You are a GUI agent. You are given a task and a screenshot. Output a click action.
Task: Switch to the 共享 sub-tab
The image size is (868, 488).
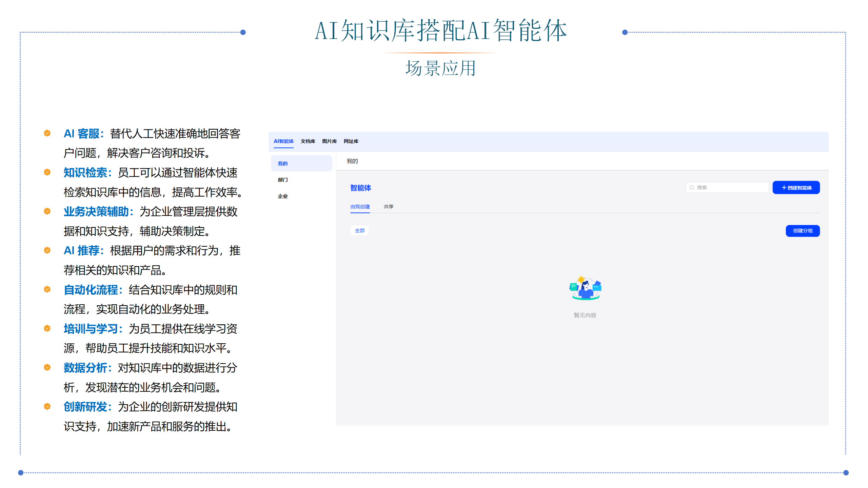point(389,206)
